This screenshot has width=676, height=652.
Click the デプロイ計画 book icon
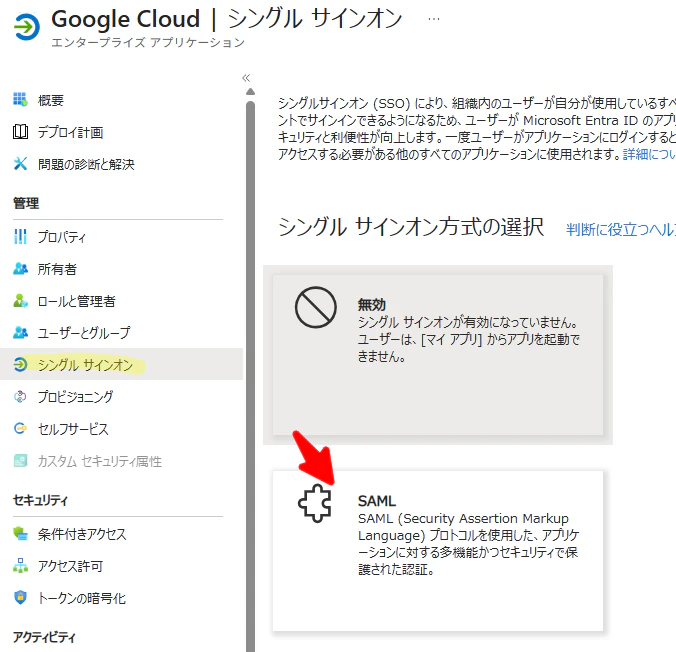pos(20,132)
